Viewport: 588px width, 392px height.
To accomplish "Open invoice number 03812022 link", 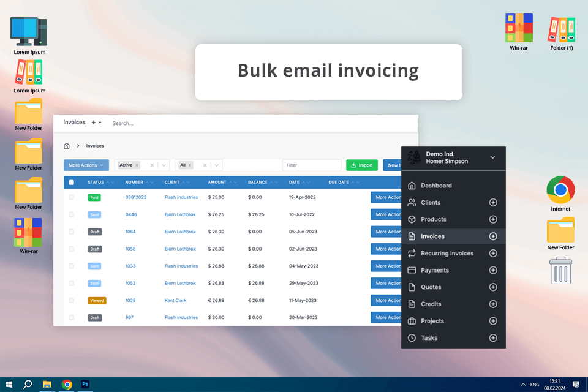I will pos(136,197).
